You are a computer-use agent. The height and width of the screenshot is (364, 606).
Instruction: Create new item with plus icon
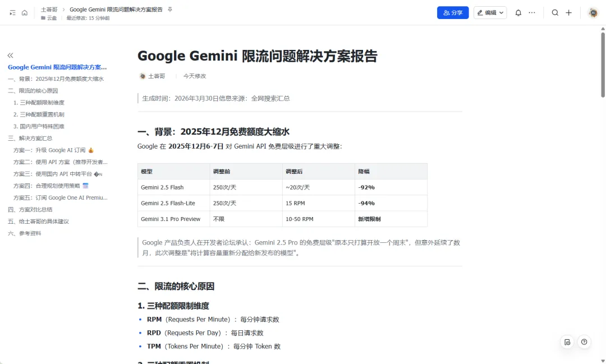[568, 13]
